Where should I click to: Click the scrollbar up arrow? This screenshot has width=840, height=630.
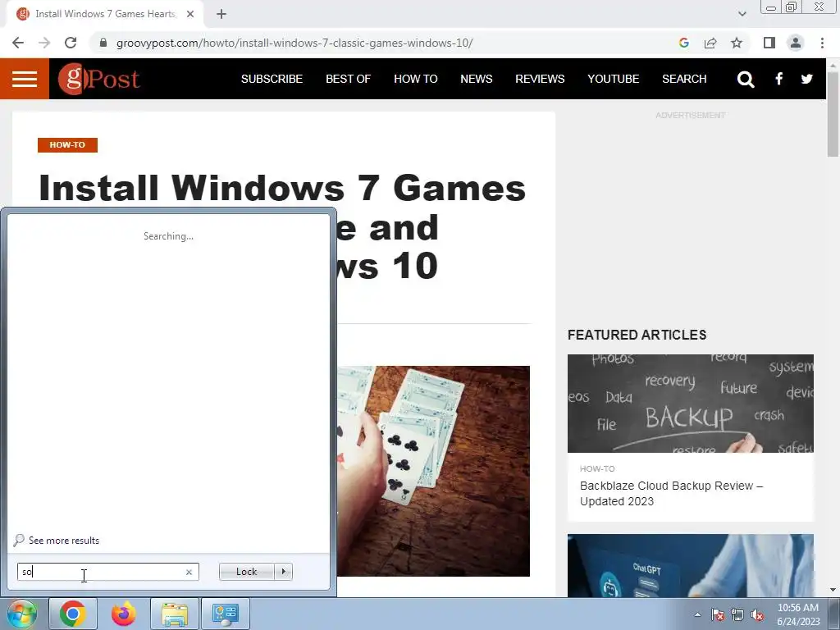coord(833,65)
